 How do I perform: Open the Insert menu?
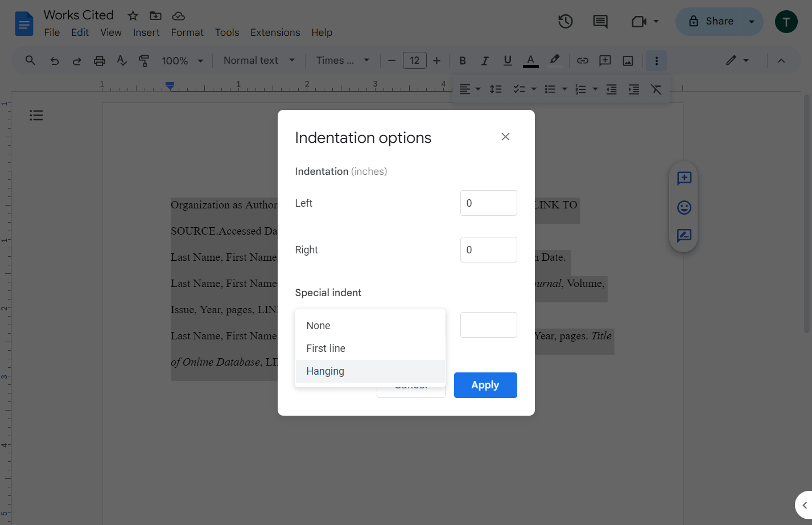146,32
